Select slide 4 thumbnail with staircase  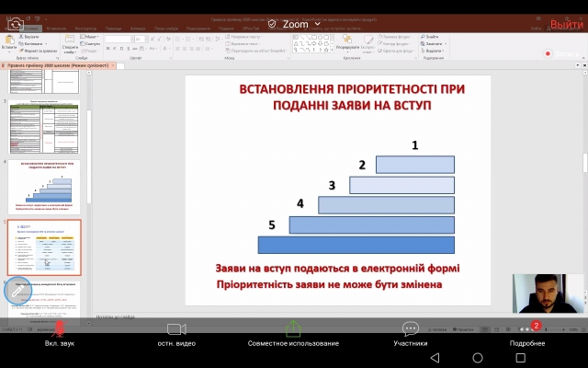44,187
